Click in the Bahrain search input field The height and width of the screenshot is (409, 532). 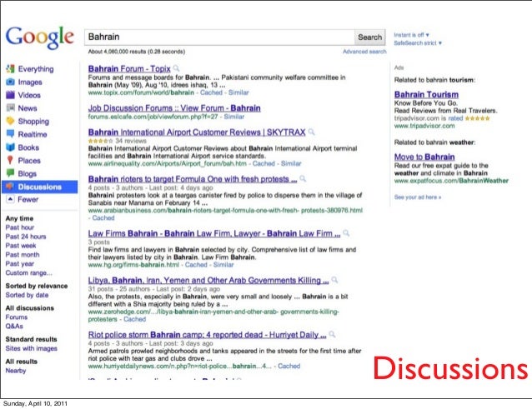click(219, 37)
